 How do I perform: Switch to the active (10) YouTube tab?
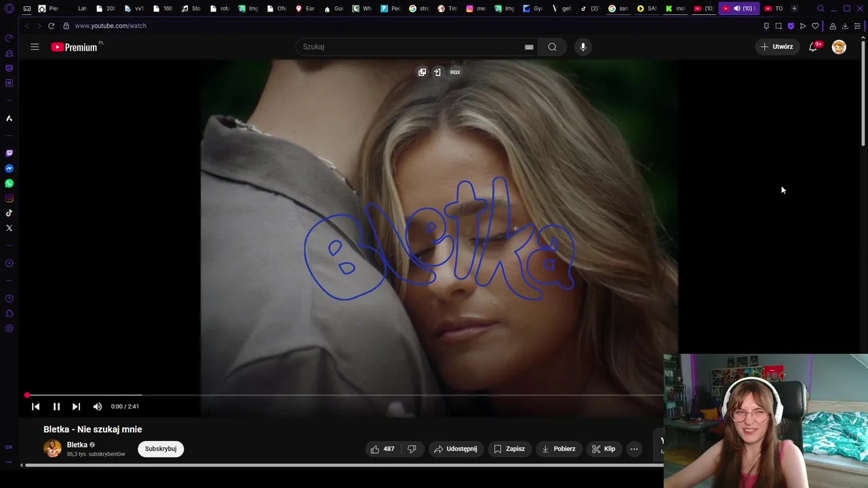pos(739,9)
